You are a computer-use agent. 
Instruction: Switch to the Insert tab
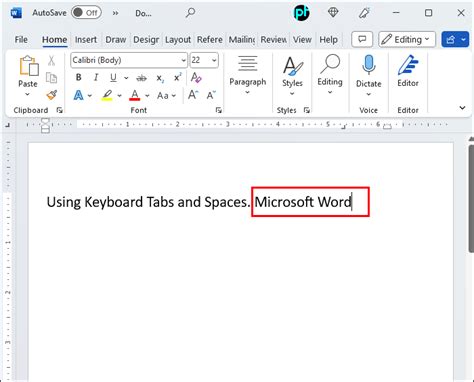[x=86, y=39]
